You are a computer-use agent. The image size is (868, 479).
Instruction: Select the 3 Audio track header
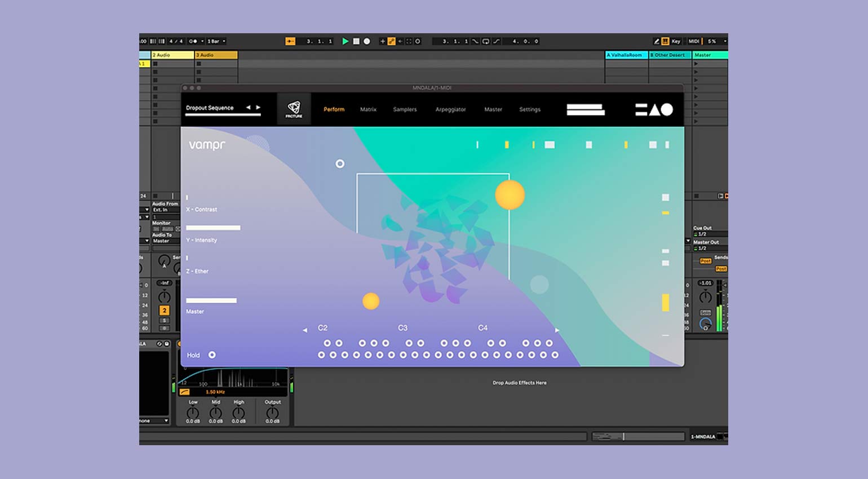216,55
